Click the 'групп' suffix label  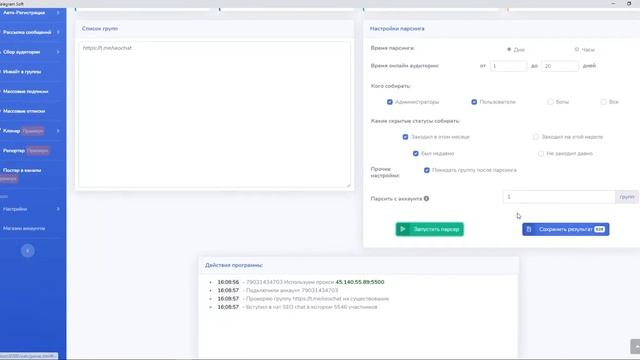pos(627,197)
